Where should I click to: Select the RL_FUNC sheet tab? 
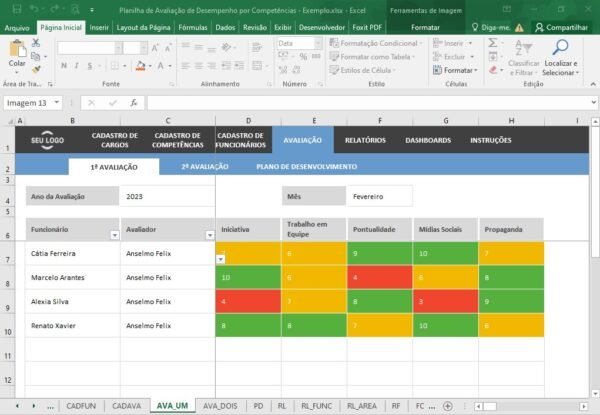pyautogui.click(x=316, y=406)
